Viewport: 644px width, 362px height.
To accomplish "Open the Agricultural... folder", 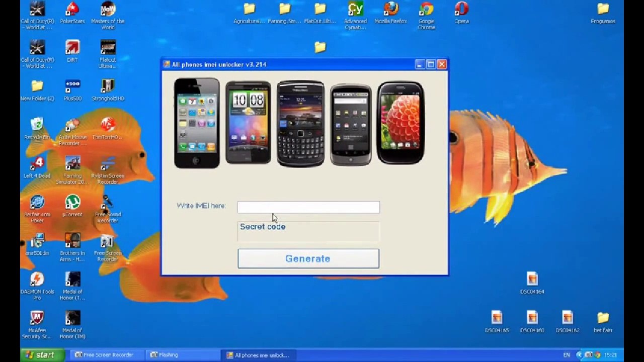I will [x=249, y=13].
